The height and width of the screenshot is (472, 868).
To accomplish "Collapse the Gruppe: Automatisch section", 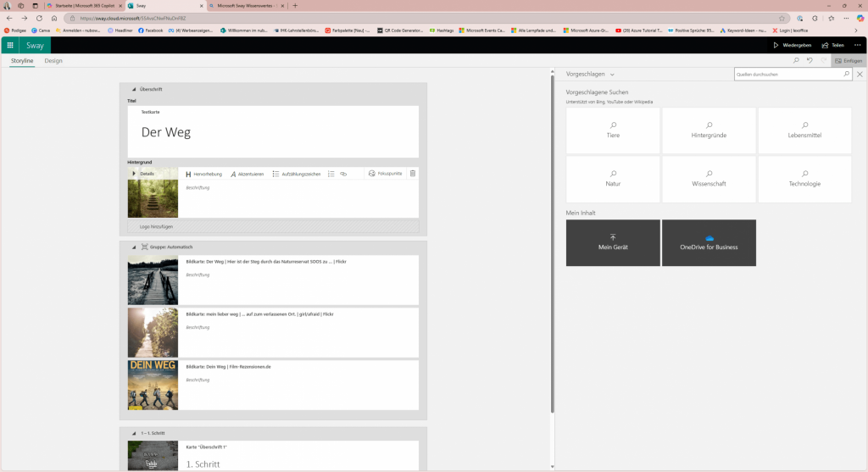I will pos(133,247).
